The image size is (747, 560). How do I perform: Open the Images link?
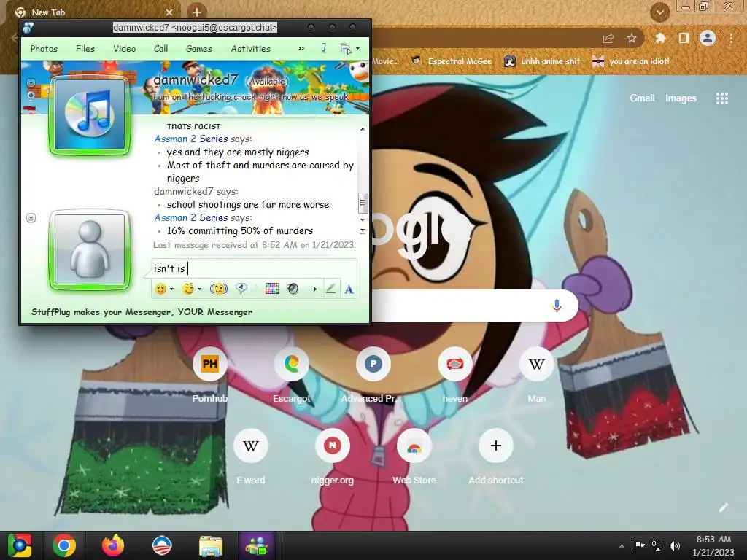(x=681, y=98)
